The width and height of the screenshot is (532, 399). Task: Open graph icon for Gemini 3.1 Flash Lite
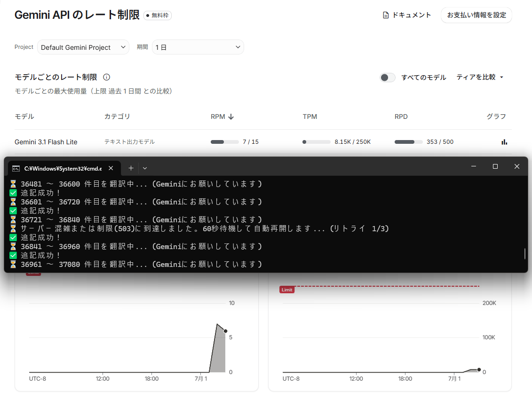[504, 142]
